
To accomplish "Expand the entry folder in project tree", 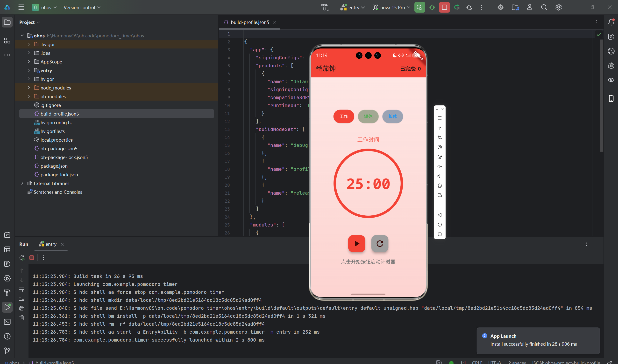I will tap(29, 70).
